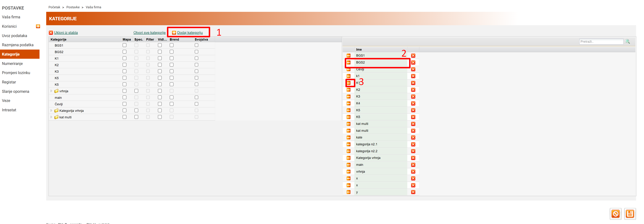
Task: Click the orange arrow for K4
Action: [x=349, y=103]
